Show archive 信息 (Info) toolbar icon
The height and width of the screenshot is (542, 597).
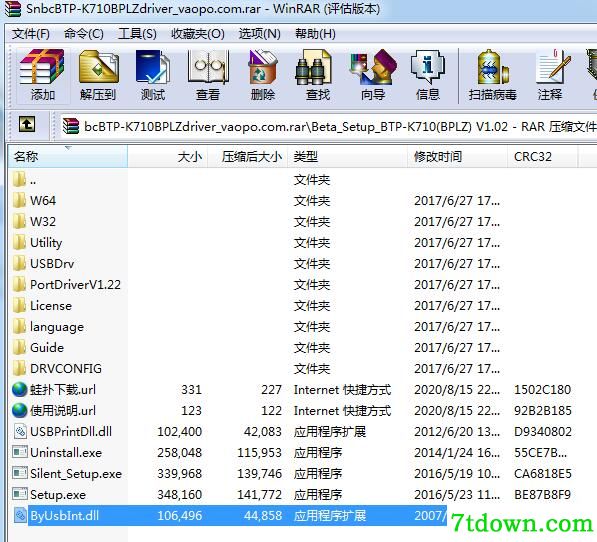428,67
